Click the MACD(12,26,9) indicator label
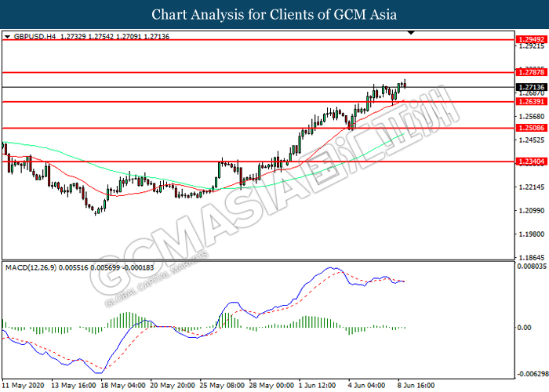The width and height of the screenshot is (549, 392). pos(31,267)
